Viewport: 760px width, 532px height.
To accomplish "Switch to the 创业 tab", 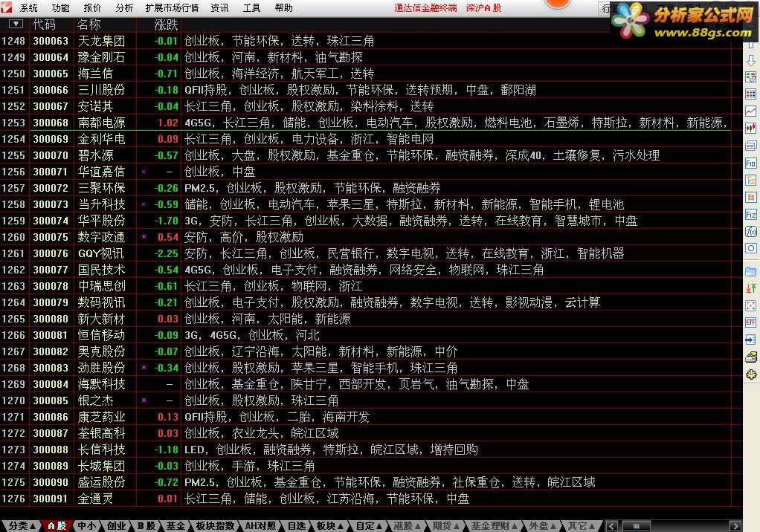I will (x=116, y=526).
